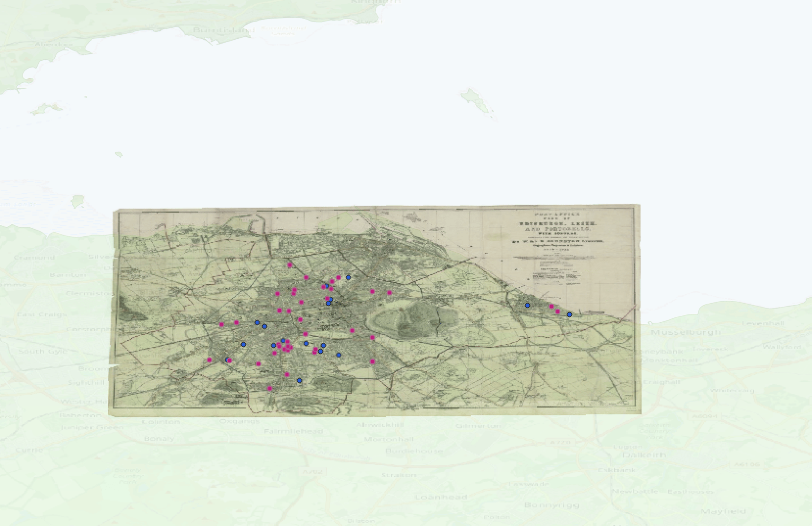
Task: Click the Straiton place label
Action: (399, 475)
